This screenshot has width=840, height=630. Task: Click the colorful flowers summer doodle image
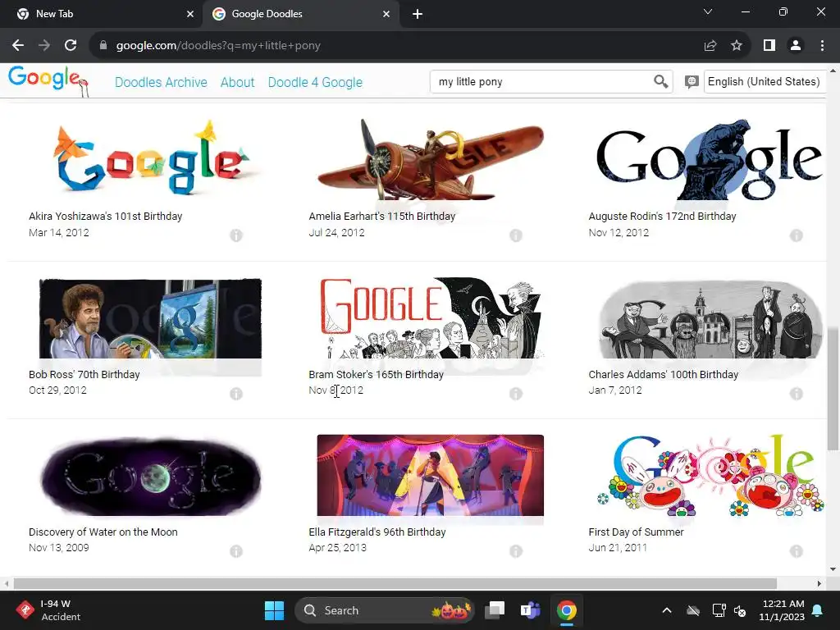pyautogui.click(x=710, y=475)
